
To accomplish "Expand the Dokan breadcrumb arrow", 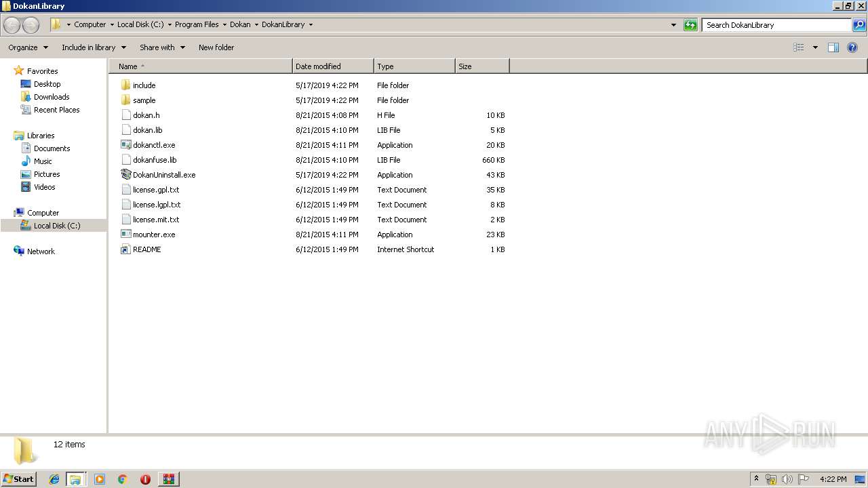I will coord(256,25).
